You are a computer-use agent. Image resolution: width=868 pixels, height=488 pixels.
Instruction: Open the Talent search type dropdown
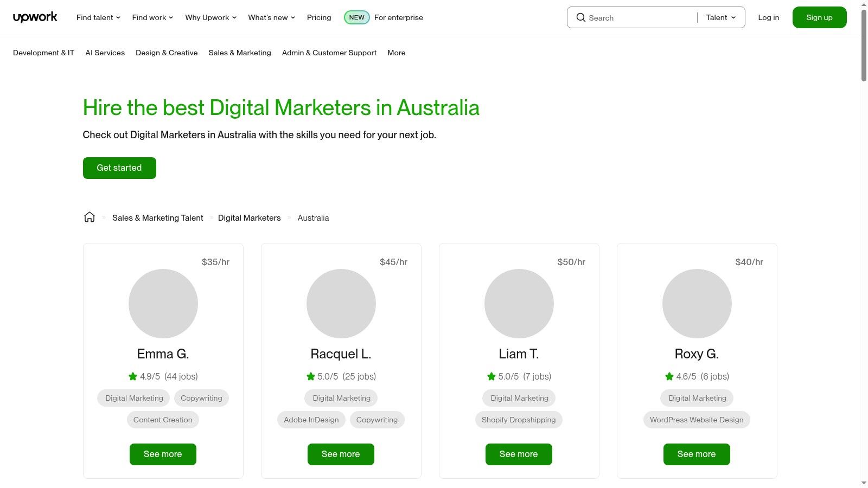721,17
